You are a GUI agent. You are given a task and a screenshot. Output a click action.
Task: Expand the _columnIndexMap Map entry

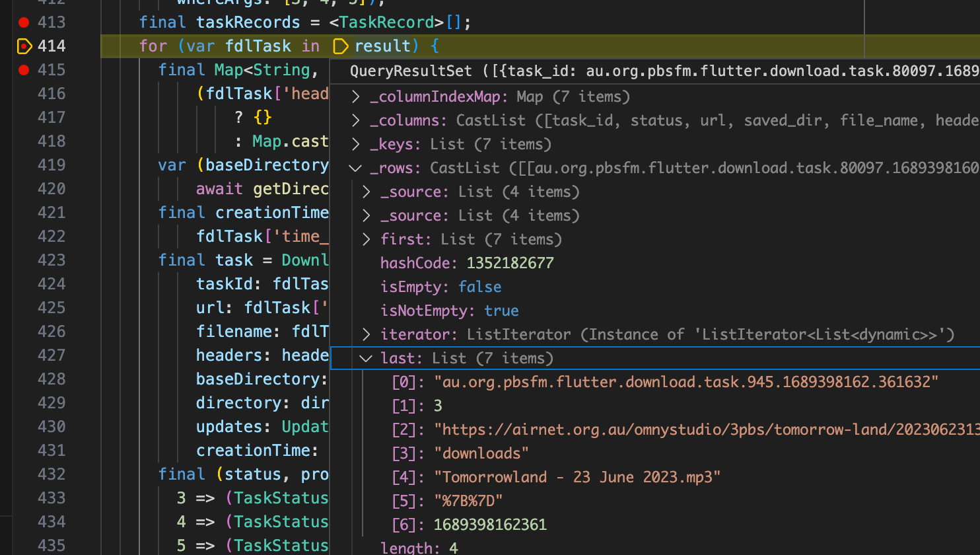(x=355, y=96)
